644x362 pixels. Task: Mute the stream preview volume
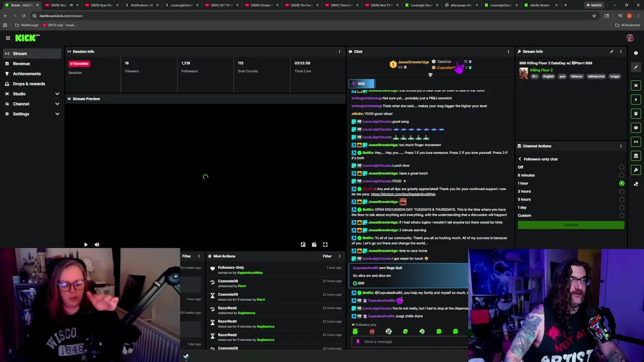coord(97,244)
